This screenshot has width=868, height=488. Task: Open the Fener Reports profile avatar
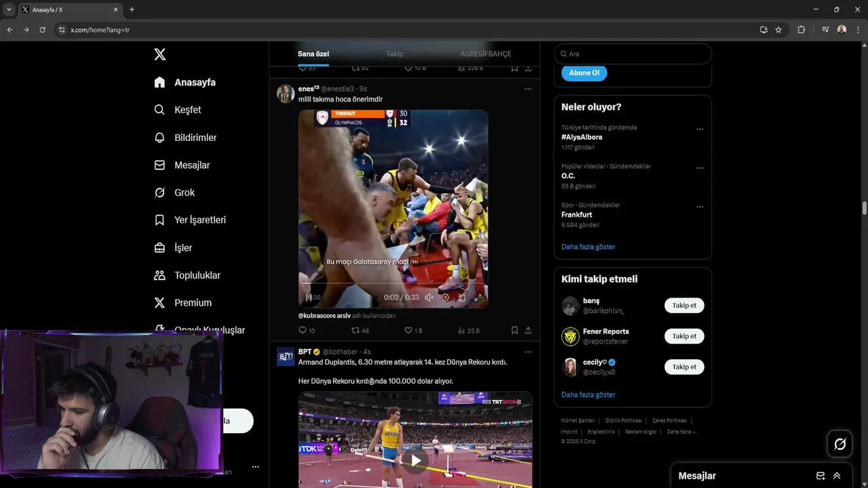570,336
